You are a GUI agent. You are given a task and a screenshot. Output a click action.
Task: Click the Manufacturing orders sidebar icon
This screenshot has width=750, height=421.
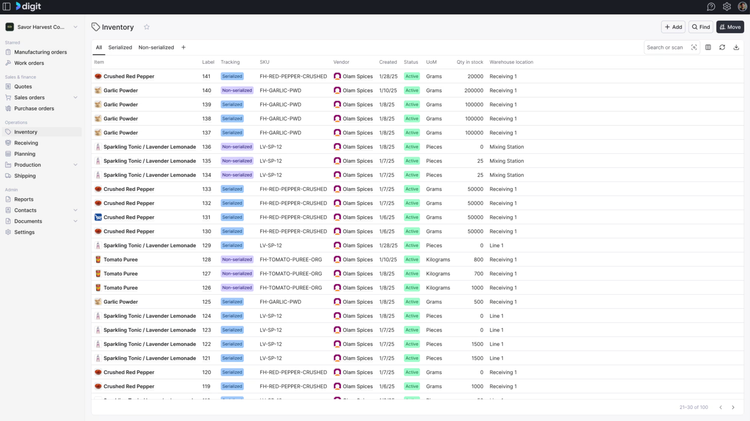coord(8,52)
